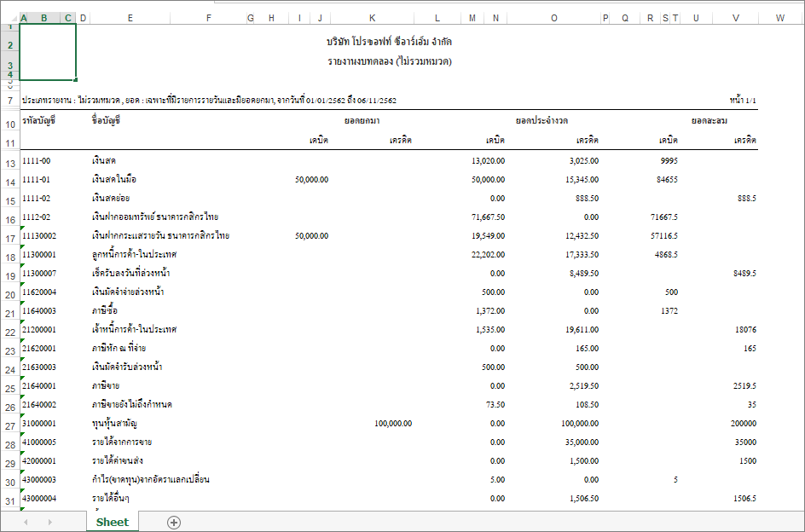Click the value "22,202.00"
Viewport: 805px width, 532px height.
coord(488,255)
